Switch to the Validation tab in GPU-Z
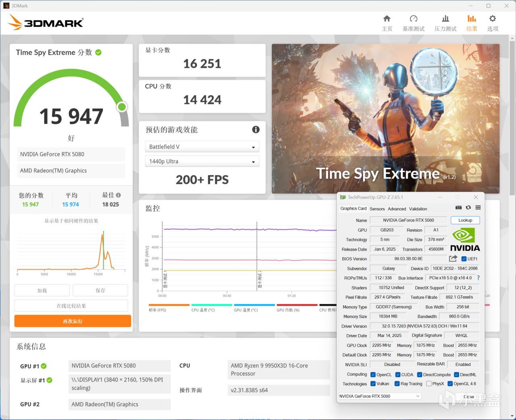The image size is (516, 420). (x=418, y=209)
